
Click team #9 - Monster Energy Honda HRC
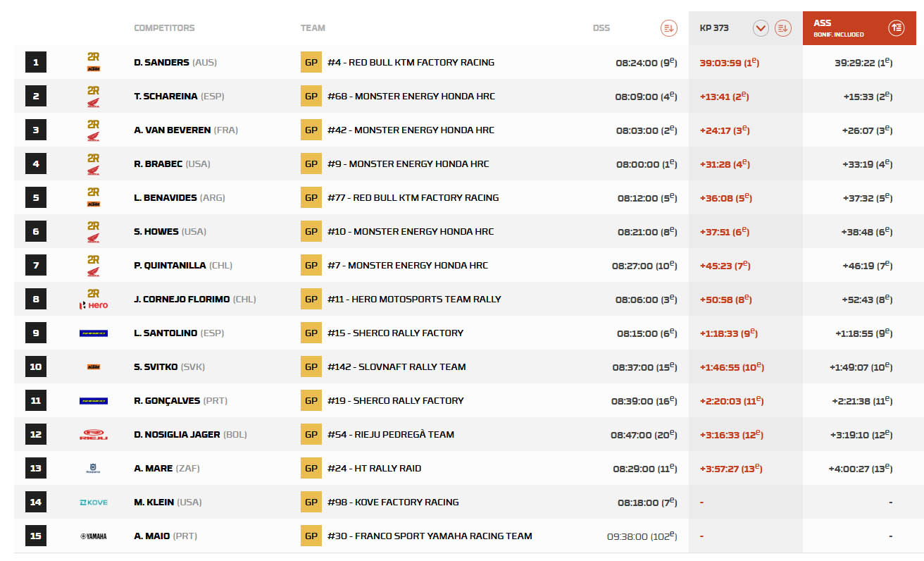tap(408, 164)
